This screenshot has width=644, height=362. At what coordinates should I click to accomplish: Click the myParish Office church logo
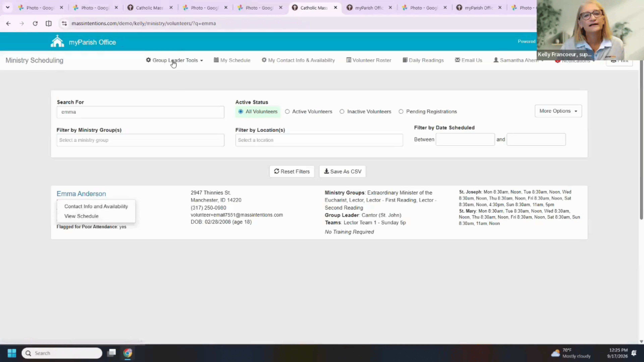(57, 41)
